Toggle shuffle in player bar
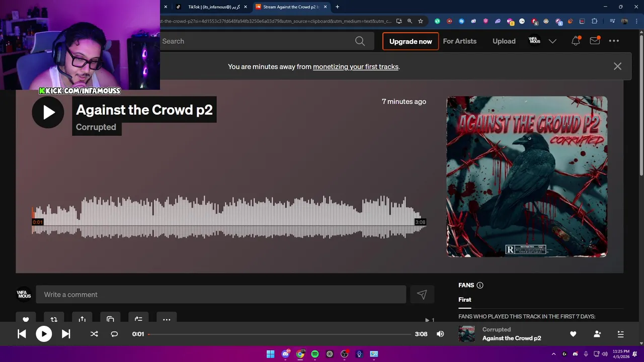644x362 pixels. 94,334
